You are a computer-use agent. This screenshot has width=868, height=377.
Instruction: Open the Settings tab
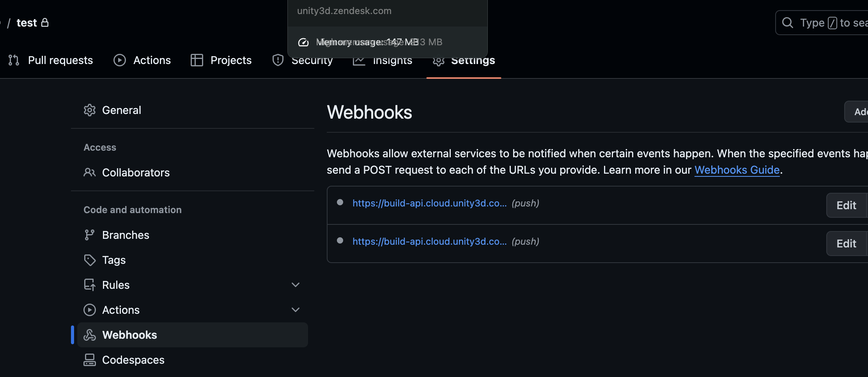[x=472, y=61]
